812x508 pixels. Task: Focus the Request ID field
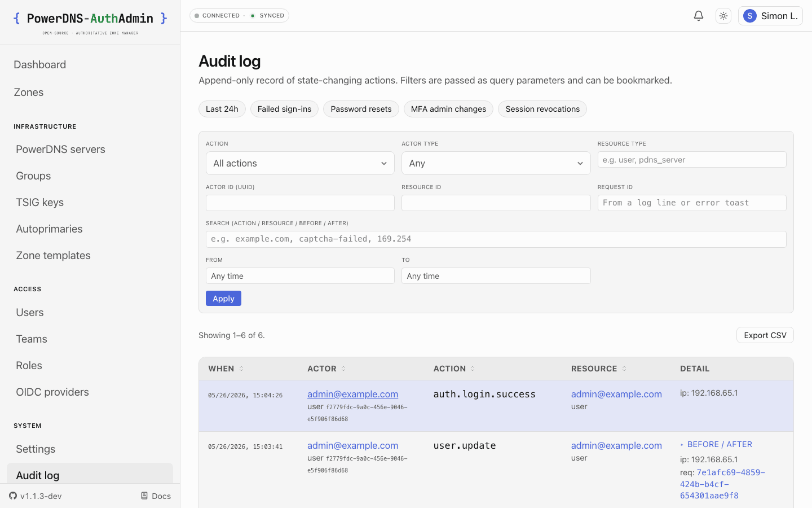[x=692, y=203]
